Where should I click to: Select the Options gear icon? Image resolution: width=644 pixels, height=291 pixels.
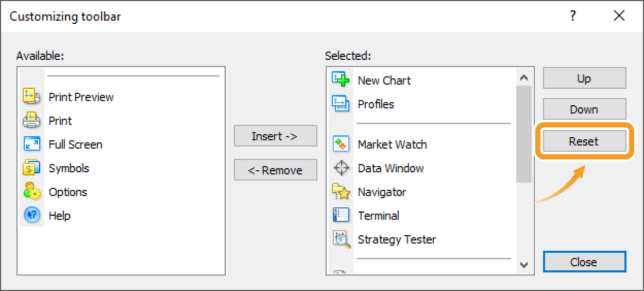coord(32,191)
